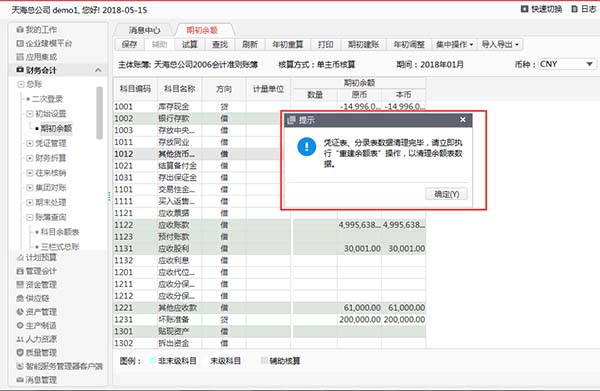Open the 币种 CNY combo box
The width and height of the screenshot is (600, 391).
[x=567, y=64]
